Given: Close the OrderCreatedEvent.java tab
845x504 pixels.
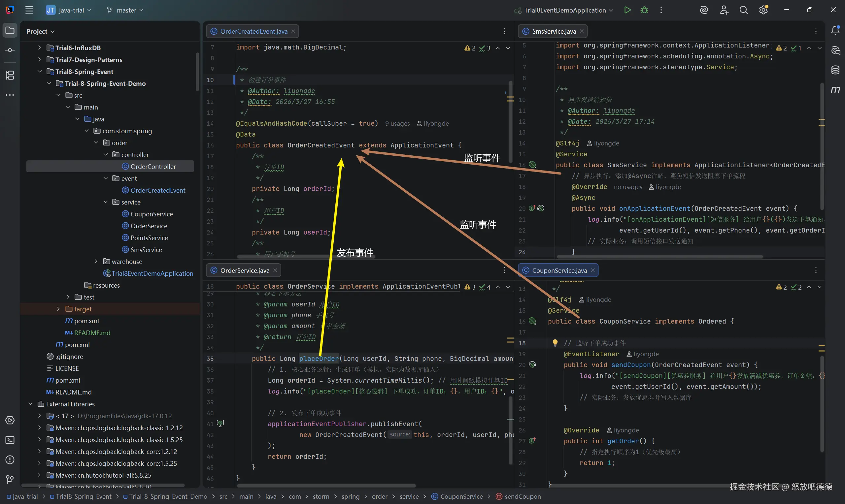Looking at the screenshot, I should (x=293, y=31).
